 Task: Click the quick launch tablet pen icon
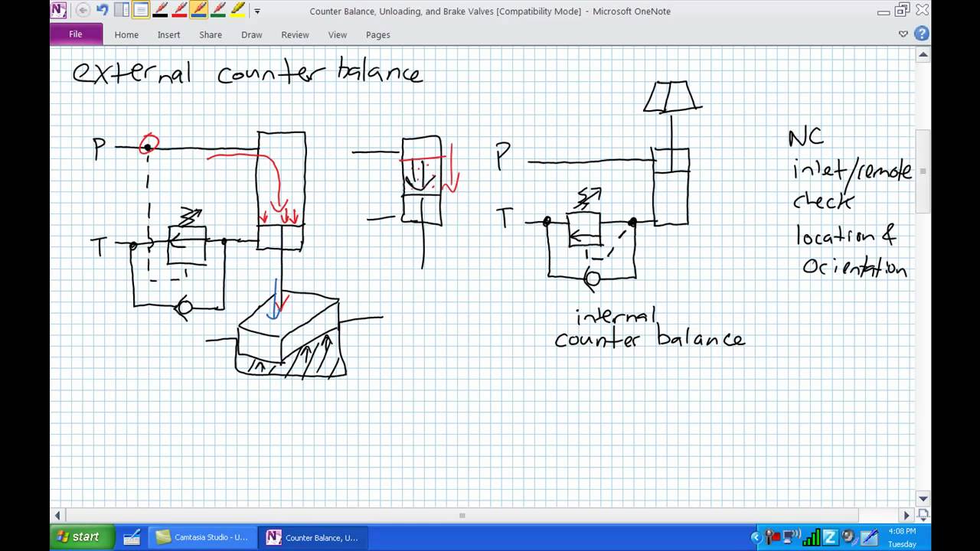[132, 537]
